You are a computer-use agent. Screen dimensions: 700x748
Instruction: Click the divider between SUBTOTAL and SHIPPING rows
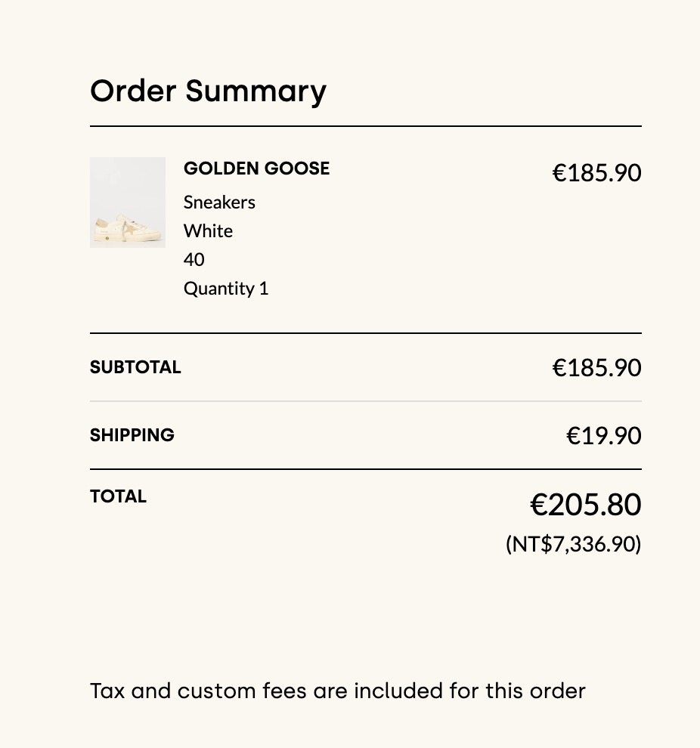coord(365,401)
